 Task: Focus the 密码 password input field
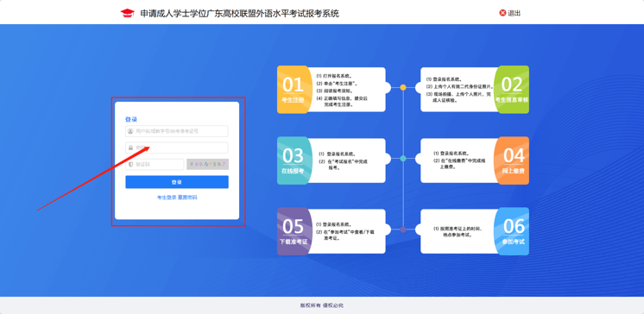177,148
